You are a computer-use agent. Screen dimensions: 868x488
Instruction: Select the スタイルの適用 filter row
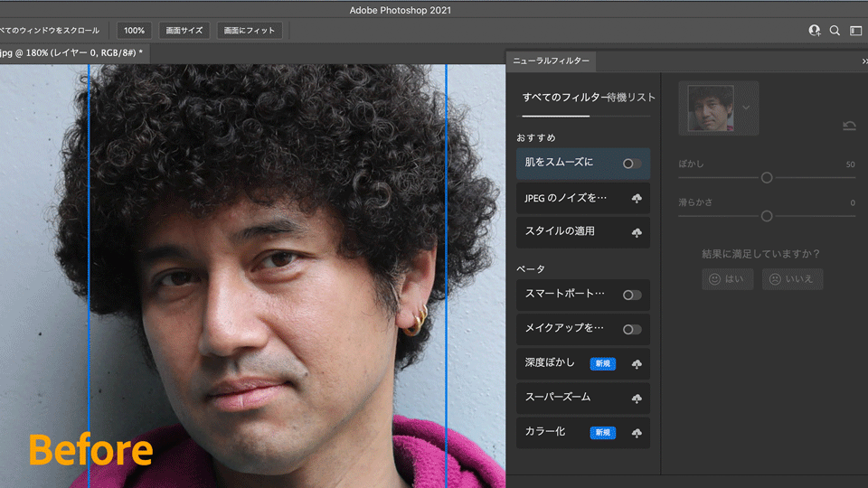pos(583,232)
